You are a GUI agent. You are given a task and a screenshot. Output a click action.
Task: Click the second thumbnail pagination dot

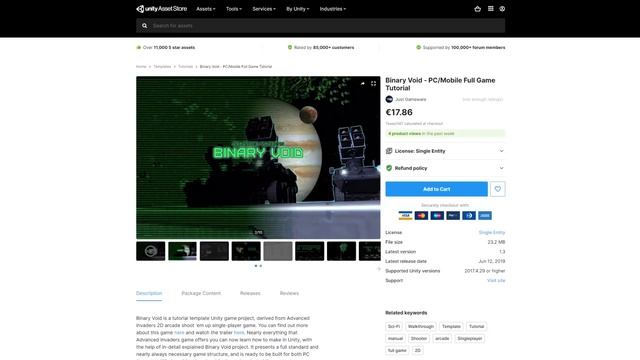point(261,266)
